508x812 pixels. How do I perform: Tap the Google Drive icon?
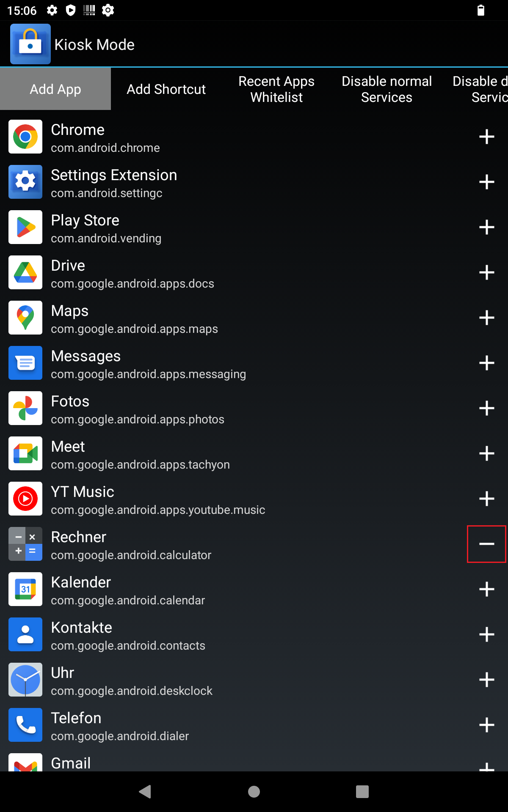point(25,272)
